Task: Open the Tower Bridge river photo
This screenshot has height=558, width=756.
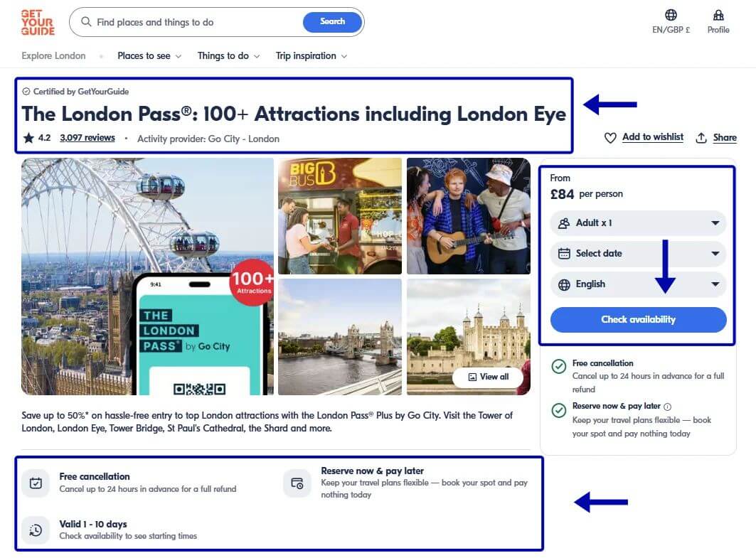Action: pyautogui.click(x=340, y=337)
